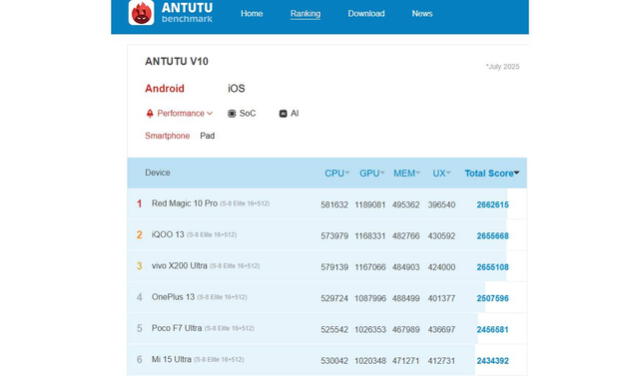This screenshot has width=640, height=376.
Task: Open the Ranking menu item
Action: (305, 13)
